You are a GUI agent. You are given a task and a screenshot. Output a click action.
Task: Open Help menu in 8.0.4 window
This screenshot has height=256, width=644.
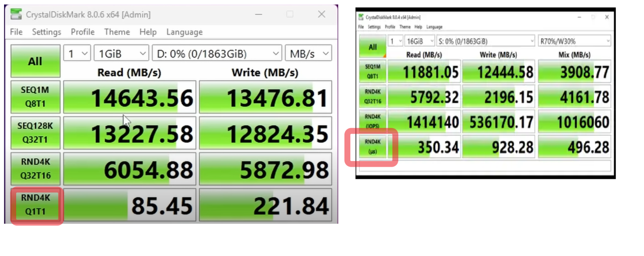point(419,27)
